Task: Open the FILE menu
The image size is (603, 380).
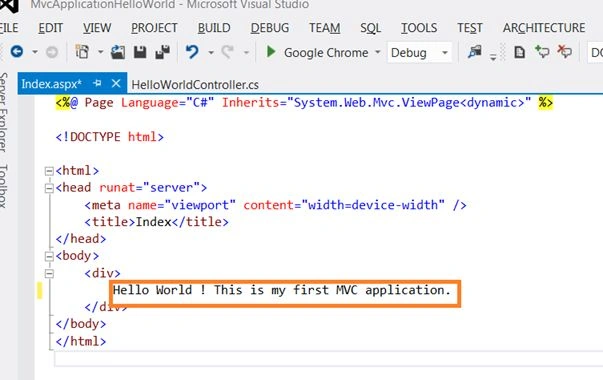Action: point(9,28)
